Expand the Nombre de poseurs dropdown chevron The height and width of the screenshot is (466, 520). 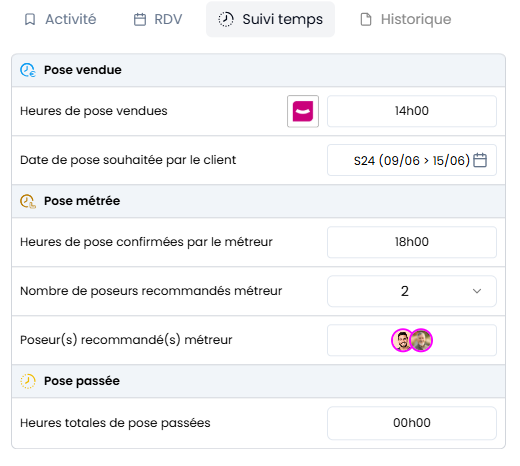(477, 291)
